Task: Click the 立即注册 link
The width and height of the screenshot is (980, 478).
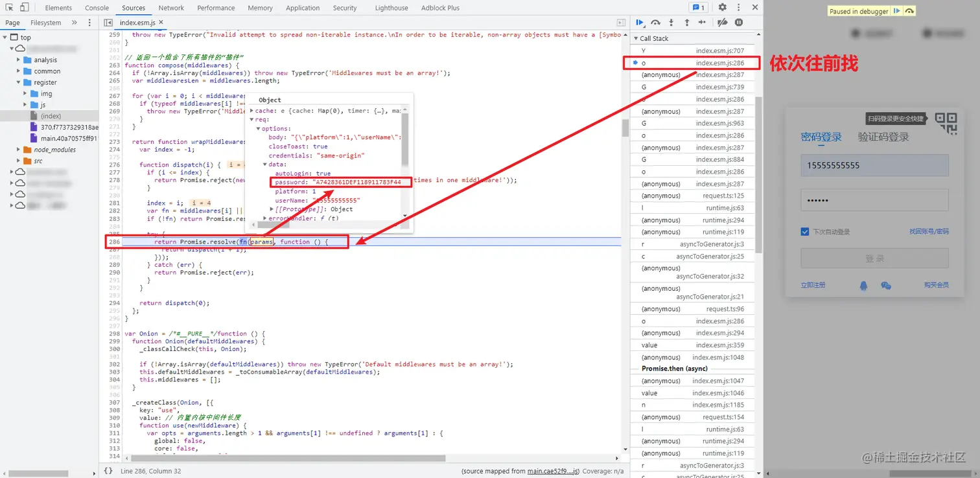Action: pyautogui.click(x=813, y=285)
